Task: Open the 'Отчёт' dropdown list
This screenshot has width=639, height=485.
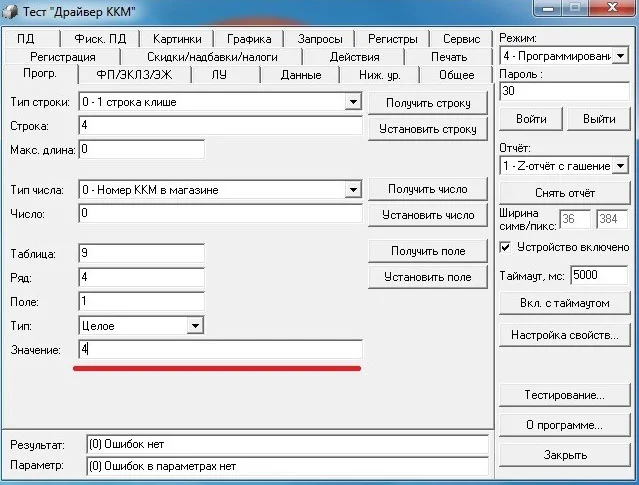Action: pyautogui.click(x=620, y=165)
